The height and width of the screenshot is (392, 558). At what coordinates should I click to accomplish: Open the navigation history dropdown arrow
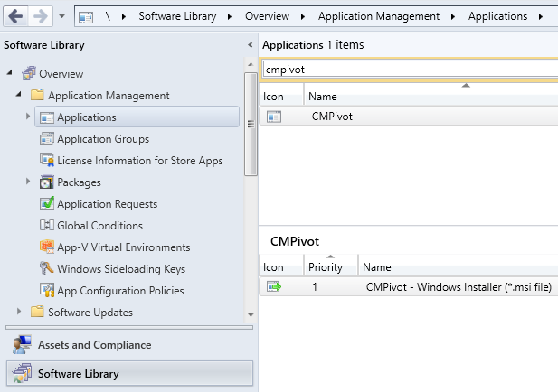(61, 17)
